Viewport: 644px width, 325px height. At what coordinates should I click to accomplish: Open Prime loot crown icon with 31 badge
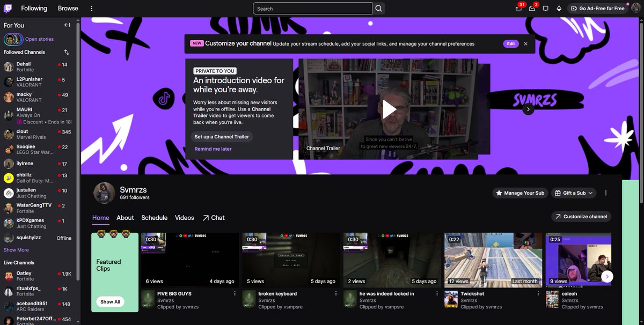(518, 8)
